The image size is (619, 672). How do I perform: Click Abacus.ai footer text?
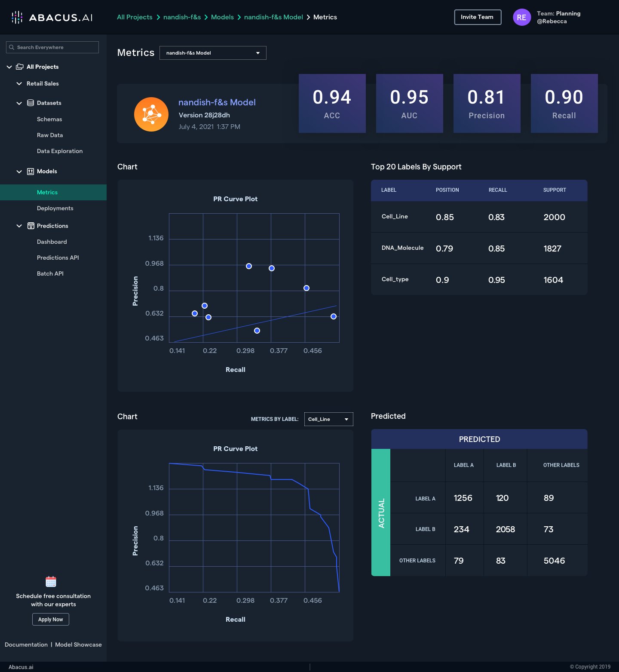21,667
